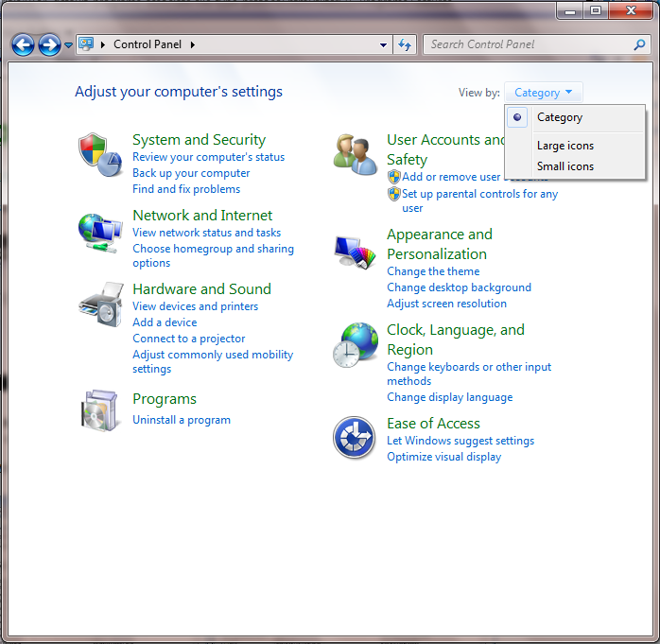Expand the address bar history dropdown
The width and height of the screenshot is (660, 644).
tap(383, 44)
